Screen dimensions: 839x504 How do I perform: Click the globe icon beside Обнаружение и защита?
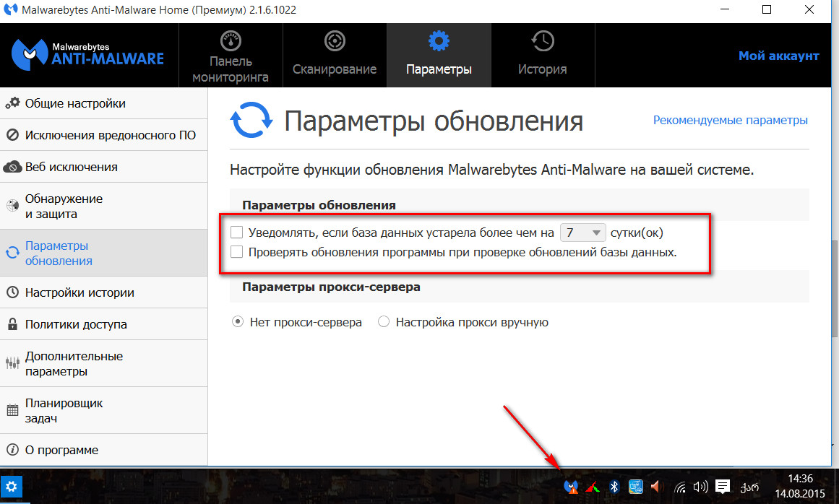click(x=12, y=206)
